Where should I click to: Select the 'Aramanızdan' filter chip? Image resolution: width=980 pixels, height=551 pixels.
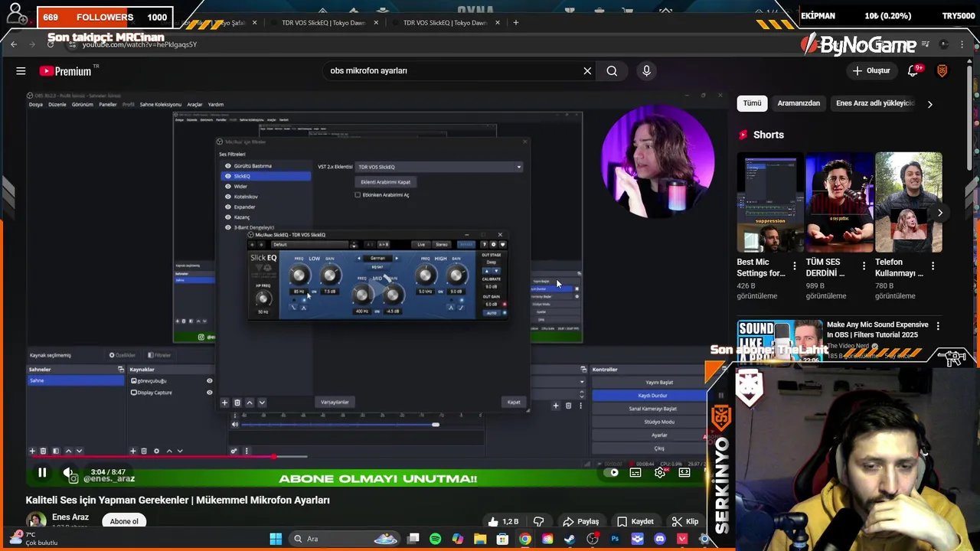(x=799, y=103)
